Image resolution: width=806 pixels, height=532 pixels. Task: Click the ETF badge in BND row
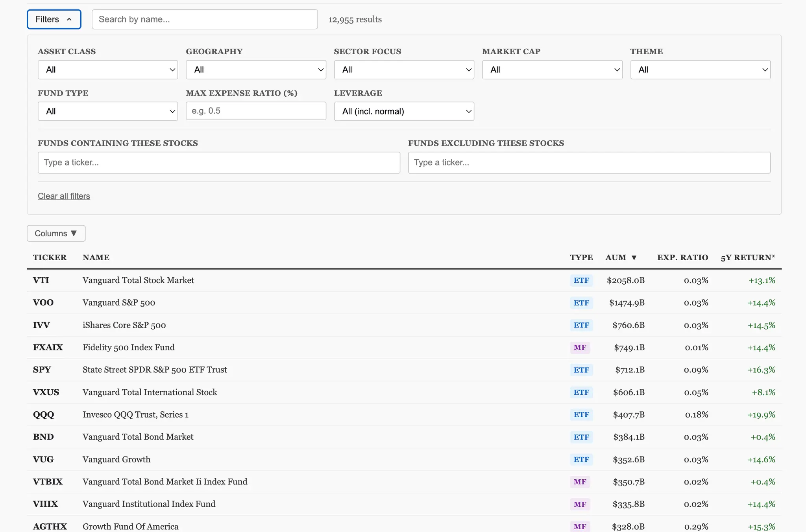(581, 437)
